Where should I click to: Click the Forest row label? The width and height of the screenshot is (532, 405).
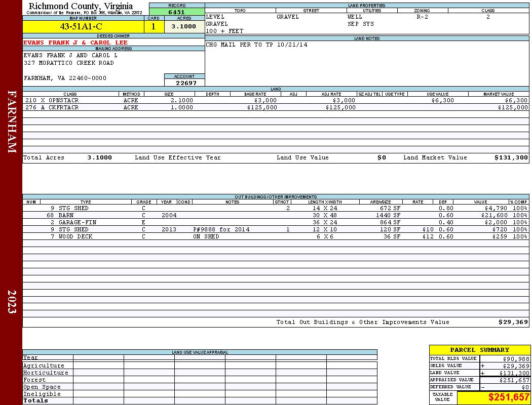pyautogui.click(x=34, y=380)
